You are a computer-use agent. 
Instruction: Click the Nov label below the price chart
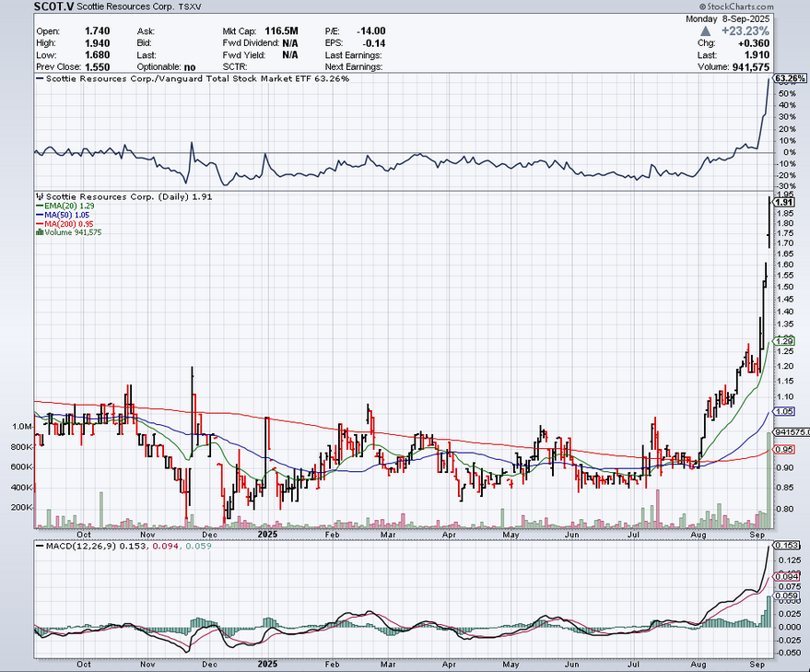147,533
